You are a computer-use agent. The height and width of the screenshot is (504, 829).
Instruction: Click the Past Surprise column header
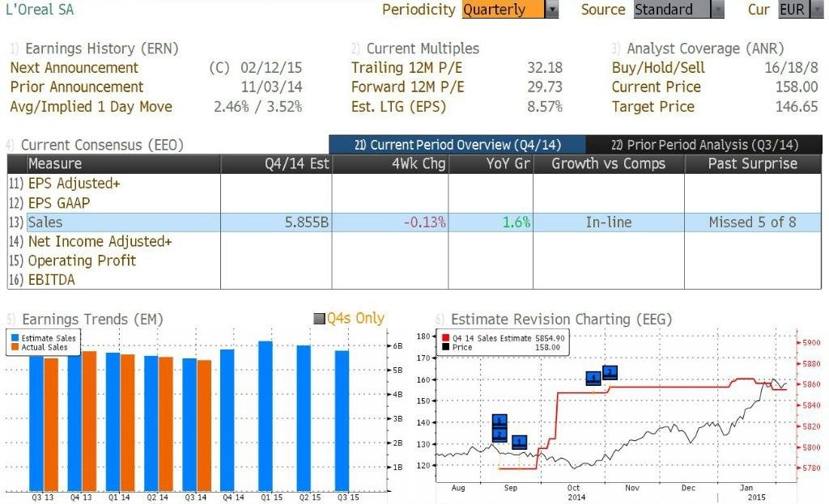pos(752,163)
